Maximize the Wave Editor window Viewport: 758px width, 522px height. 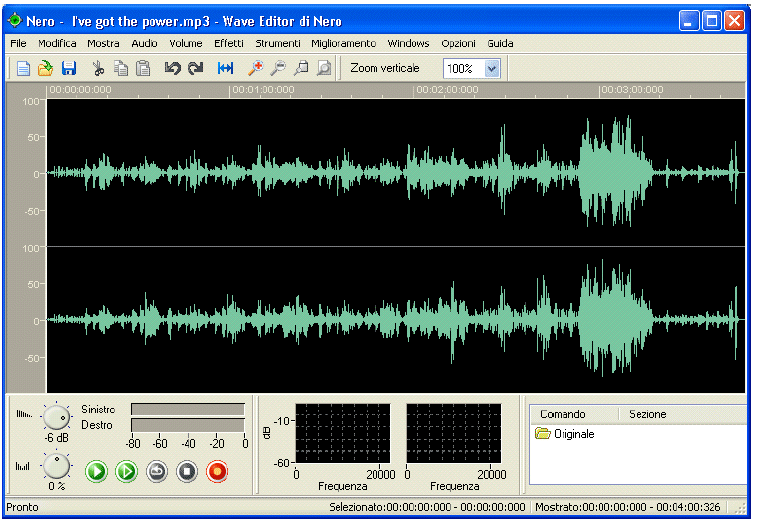(x=711, y=21)
